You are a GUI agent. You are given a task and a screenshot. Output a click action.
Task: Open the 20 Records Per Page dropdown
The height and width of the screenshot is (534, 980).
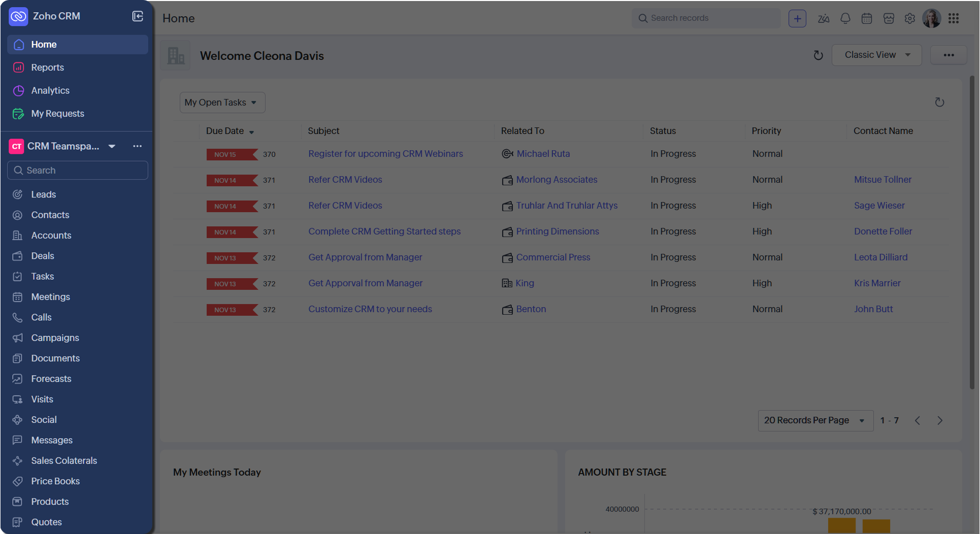tap(815, 420)
